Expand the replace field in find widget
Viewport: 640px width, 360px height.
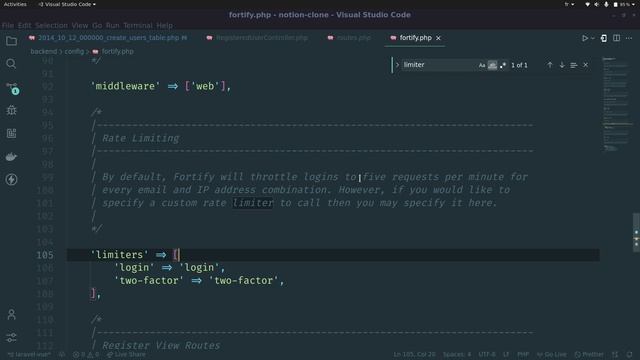(x=397, y=65)
